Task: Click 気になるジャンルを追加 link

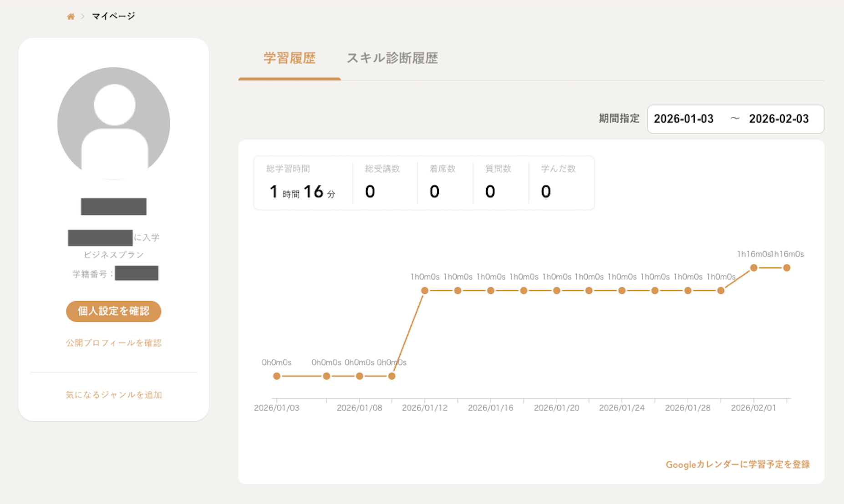Action: (114, 395)
